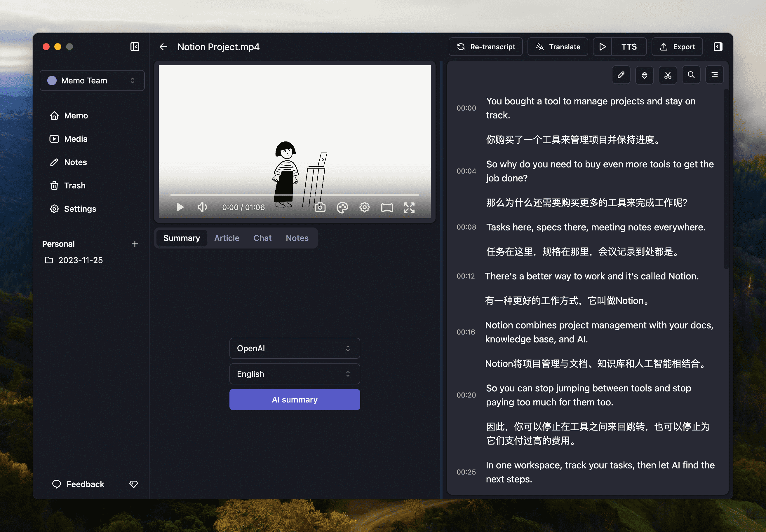Click the back arrow navigation button
The image size is (766, 532).
tap(165, 47)
